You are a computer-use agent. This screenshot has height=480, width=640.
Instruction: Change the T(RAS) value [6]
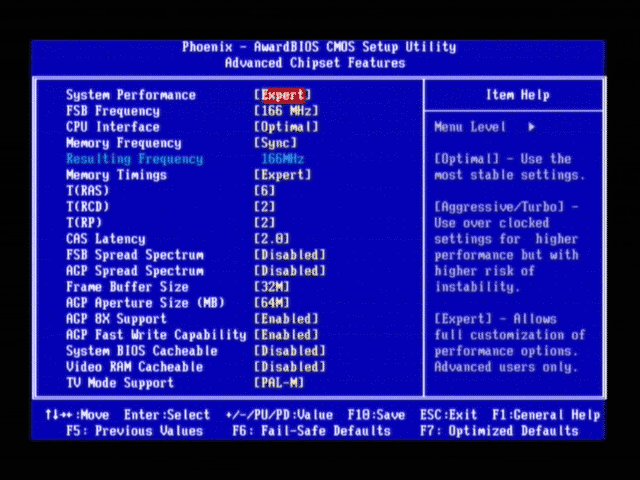264,191
